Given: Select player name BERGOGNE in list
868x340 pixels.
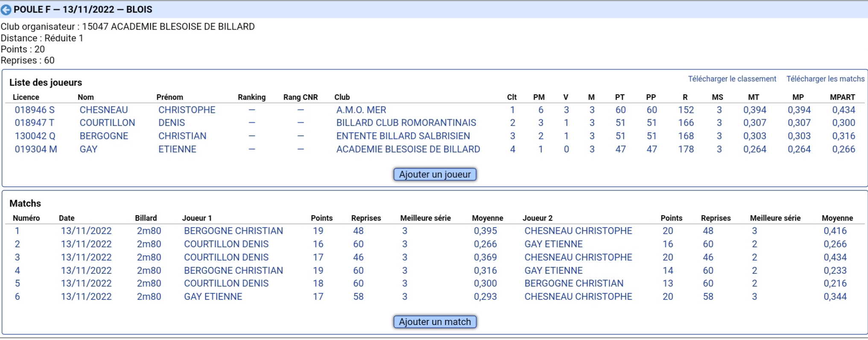Looking at the screenshot, I should point(104,136).
